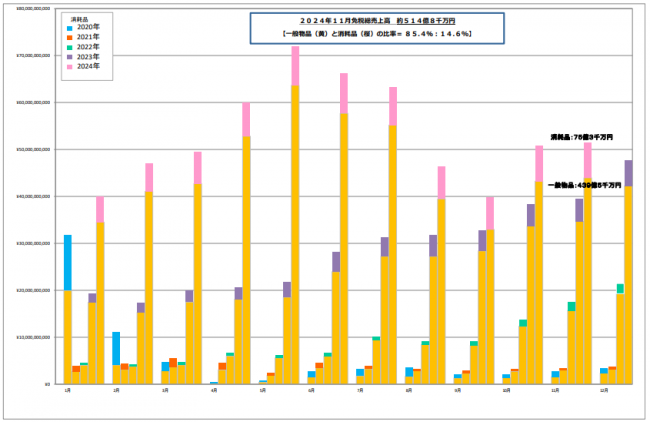Click the purple segment atop December's tallest bar
The image size is (650, 422).
click(x=628, y=173)
